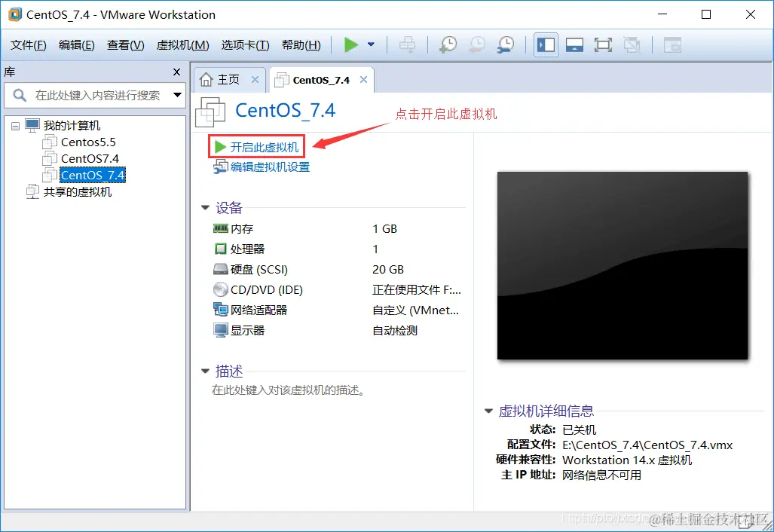Revert the virtual machine to its snapshot

pyautogui.click(x=476, y=44)
